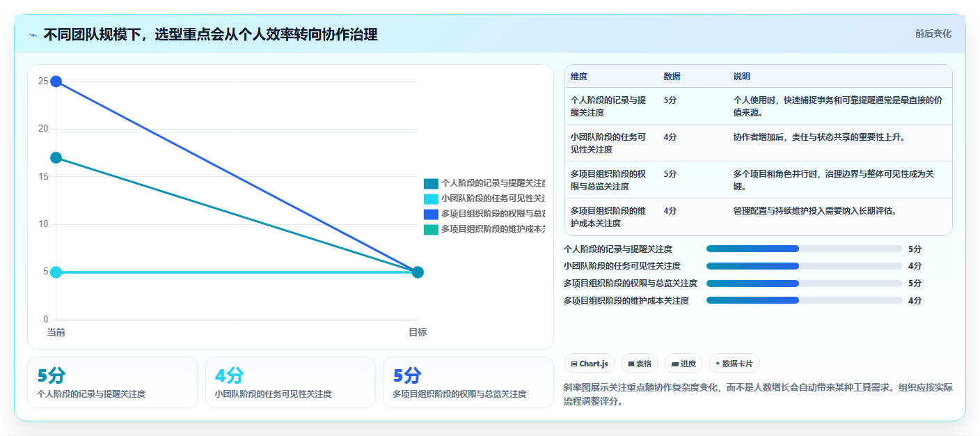Click the 维度 column header
This screenshot has width=980, height=436.
(x=579, y=77)
